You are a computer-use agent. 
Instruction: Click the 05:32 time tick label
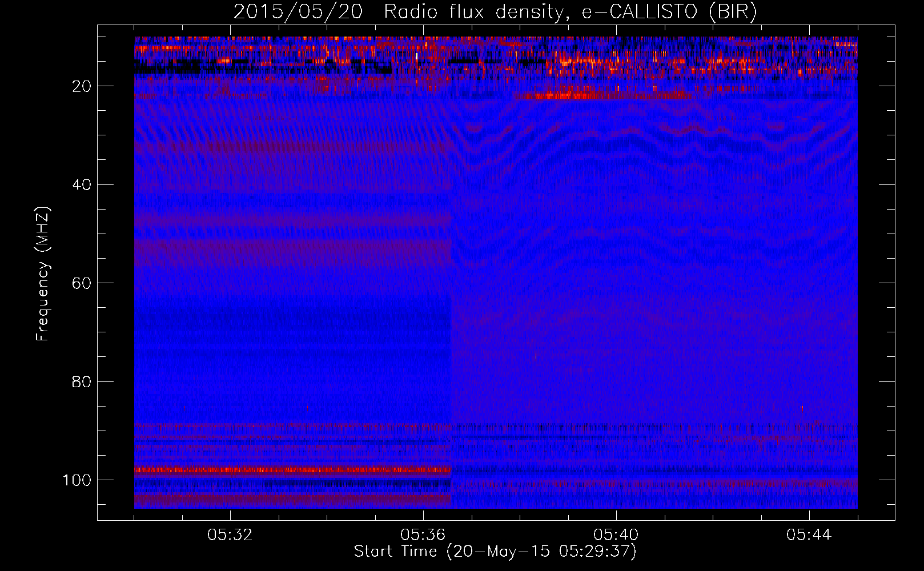230,535
